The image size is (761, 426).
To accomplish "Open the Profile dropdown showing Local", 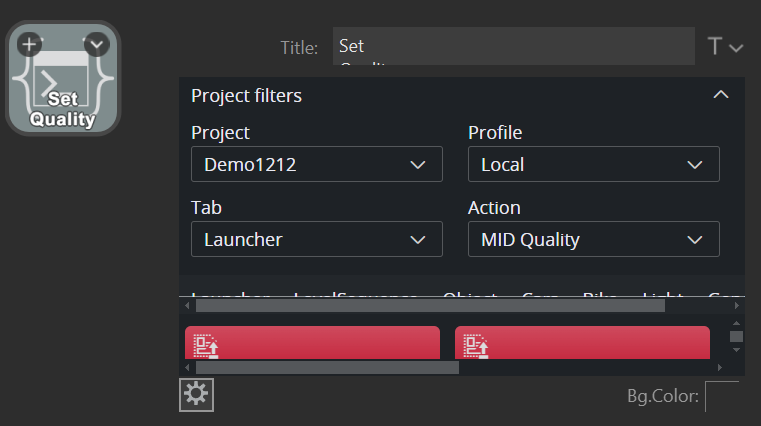I will tap(593, 164).
